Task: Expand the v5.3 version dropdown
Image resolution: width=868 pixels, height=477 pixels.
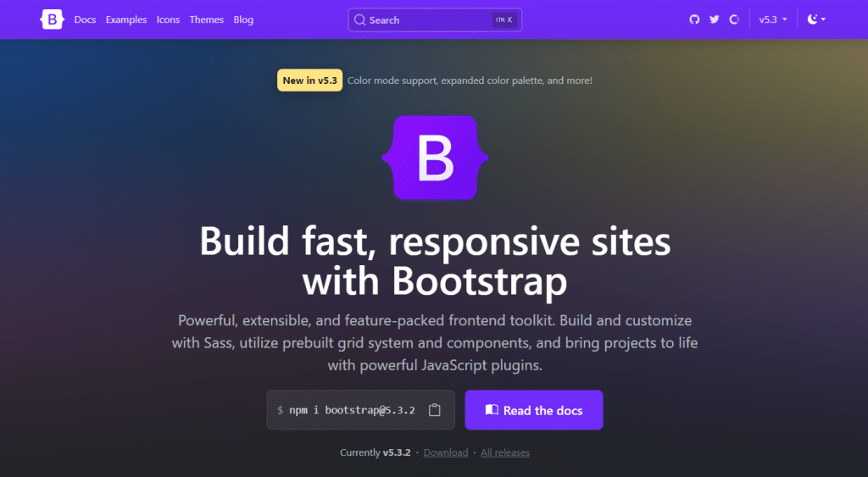Action: point(773,19)
